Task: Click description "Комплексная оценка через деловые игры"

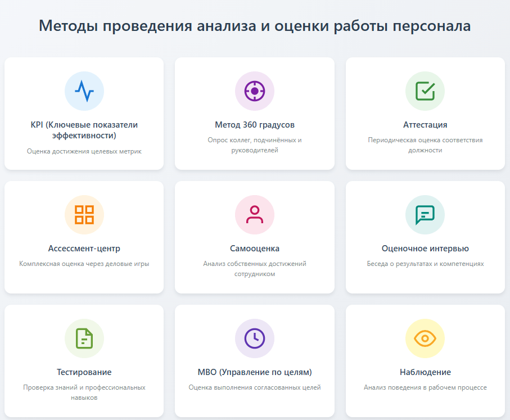Action: 84,264
